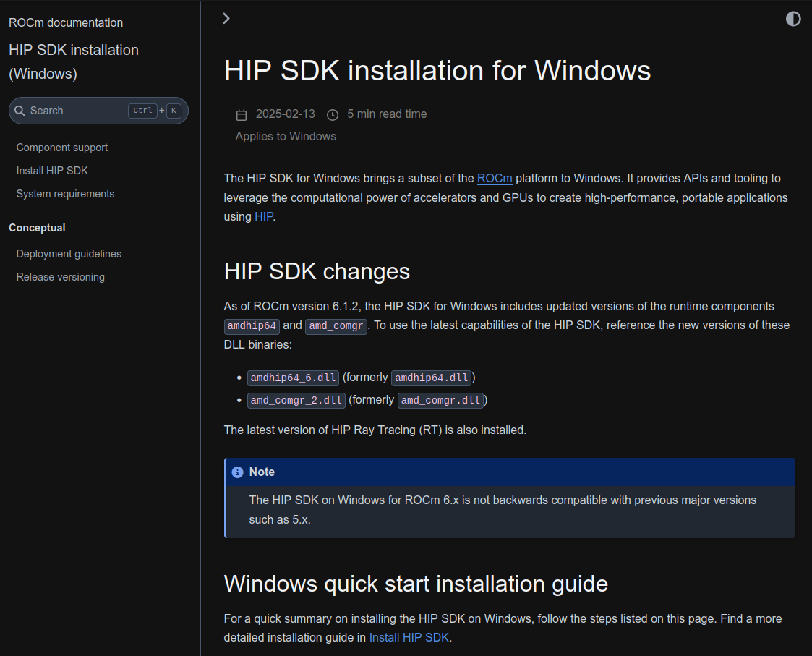This screenshot has width=812, height=656.
Task: Open Component support page
Action: [x=62, y=148]
